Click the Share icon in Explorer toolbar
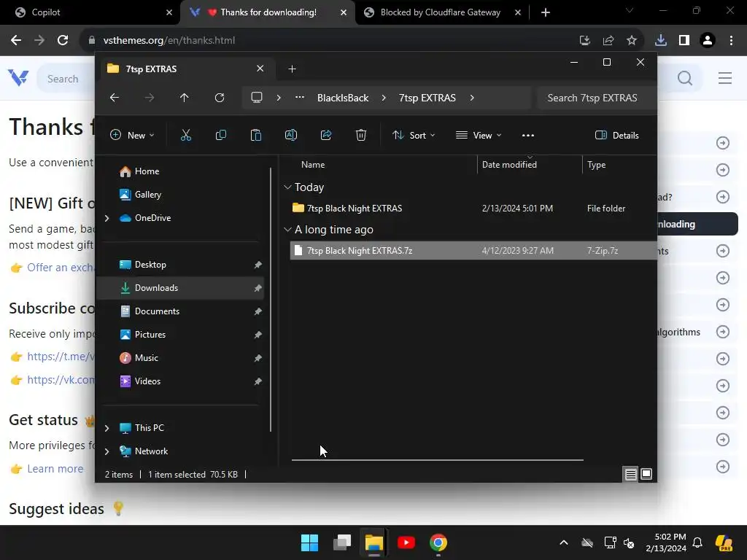The image size is (747, 560). point(326,135)
